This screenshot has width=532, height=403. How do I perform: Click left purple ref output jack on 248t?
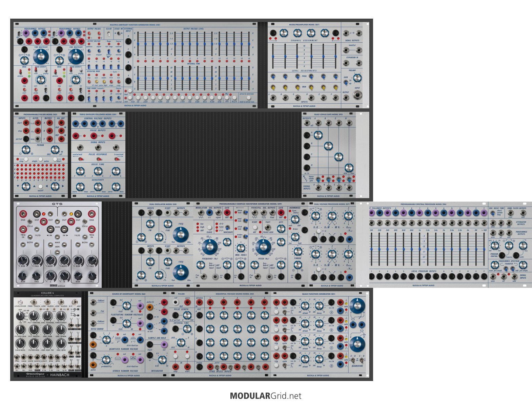(x=26, y=33)
